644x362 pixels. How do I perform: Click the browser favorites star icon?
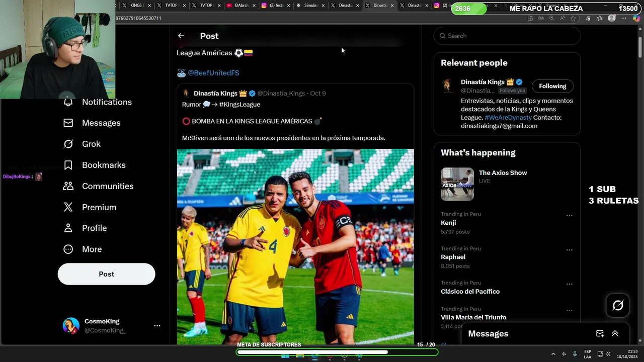574,18
